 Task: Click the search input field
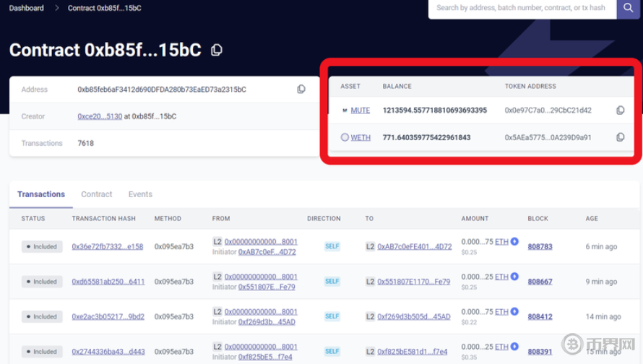522,9
